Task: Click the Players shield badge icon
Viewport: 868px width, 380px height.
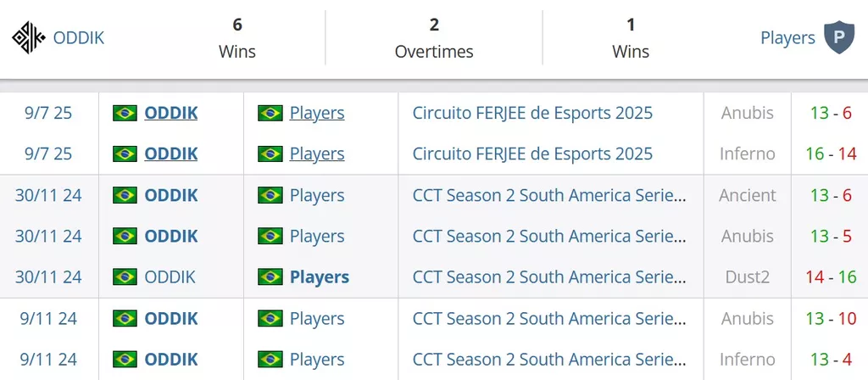Action: click(x=839, y=37)
